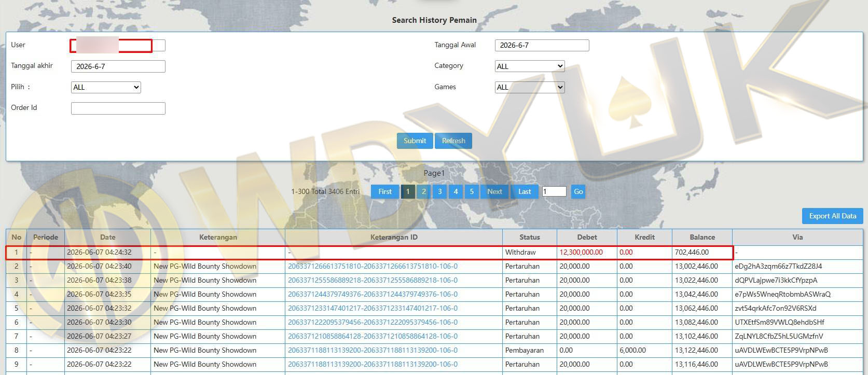Image resolution: width=868 pixels, height=375 pixels.
Task: Click the Keterangan column header
Action: pos(218,237)
